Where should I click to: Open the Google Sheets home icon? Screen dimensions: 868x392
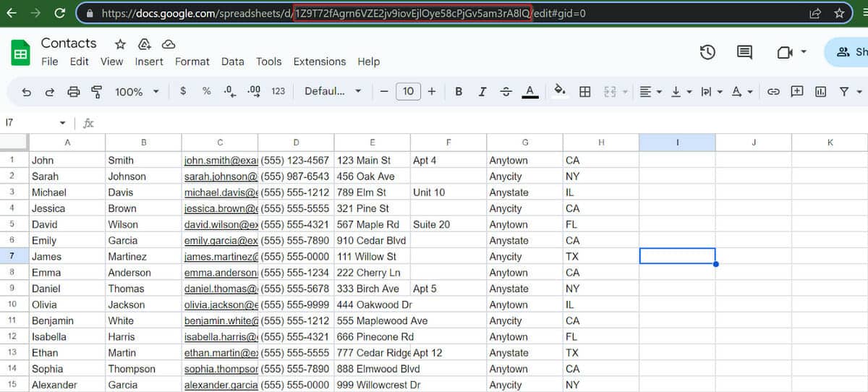[20, 53]
